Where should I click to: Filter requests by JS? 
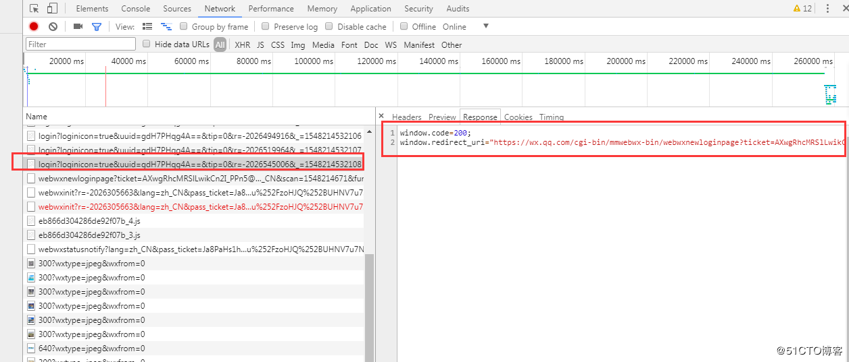point(261,45)
